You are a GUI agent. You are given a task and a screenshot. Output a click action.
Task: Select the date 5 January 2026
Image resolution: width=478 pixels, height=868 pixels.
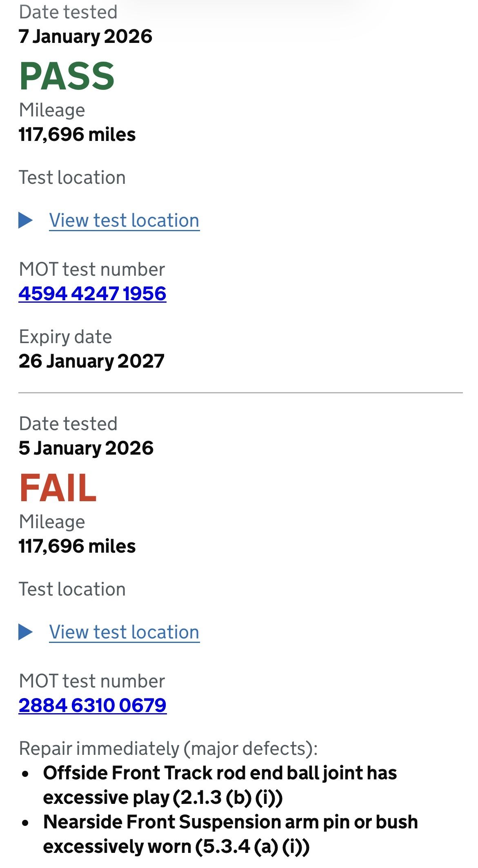coord(86,449)
